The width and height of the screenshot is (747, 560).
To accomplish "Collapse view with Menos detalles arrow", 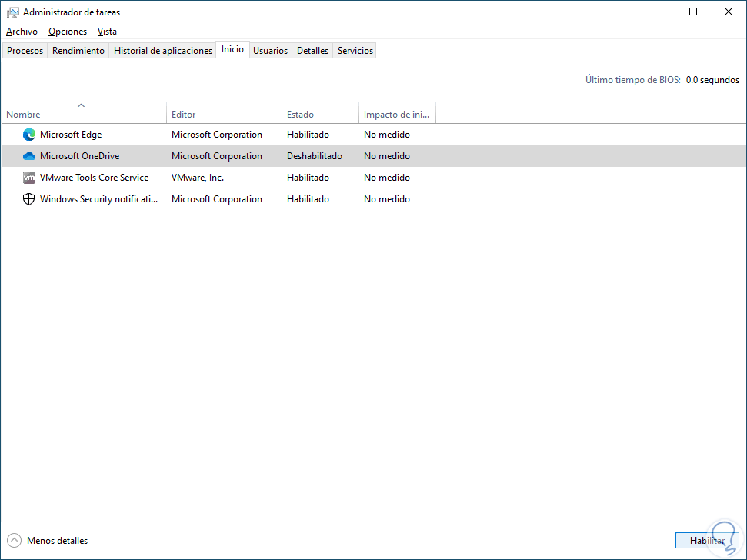I will [15, 541].
